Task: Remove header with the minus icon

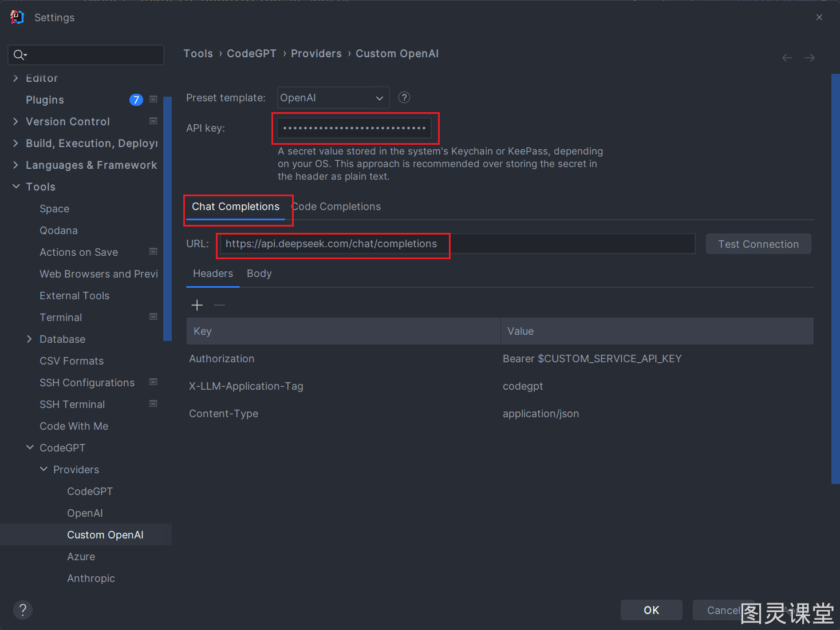Action: [219, 305]
